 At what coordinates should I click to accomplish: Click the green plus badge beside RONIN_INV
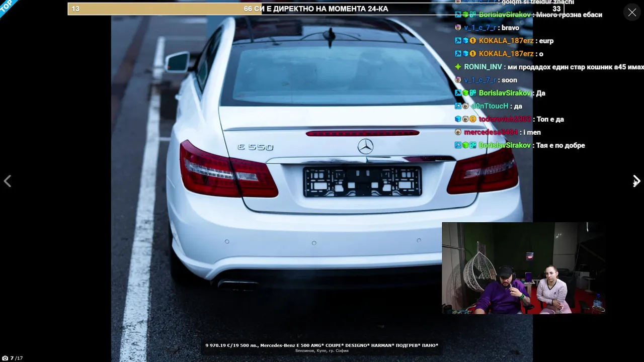(458, 67)
